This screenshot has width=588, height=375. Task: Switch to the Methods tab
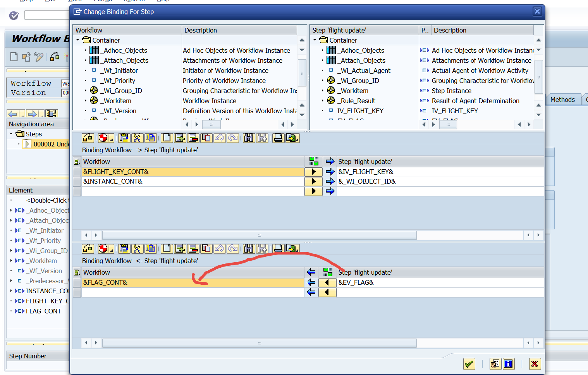562,99
